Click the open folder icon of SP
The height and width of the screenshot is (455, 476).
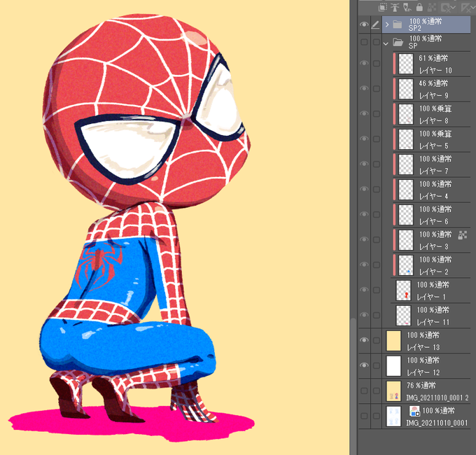398,42
